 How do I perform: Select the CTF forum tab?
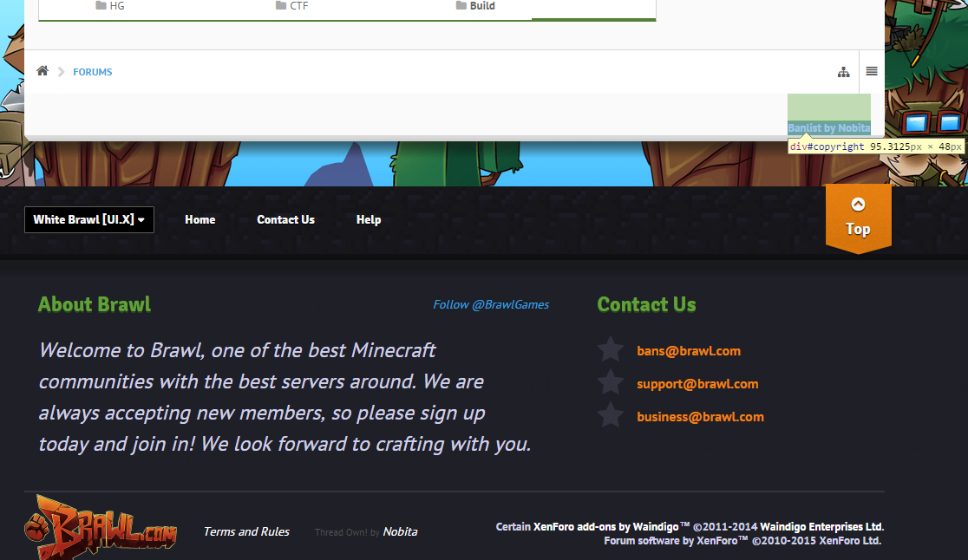291,6
